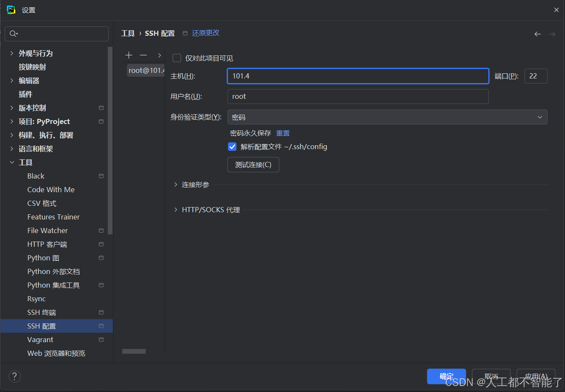Screen dimensions: 565x392
Task: Expand the 连接形参 section
Action: 176,185
